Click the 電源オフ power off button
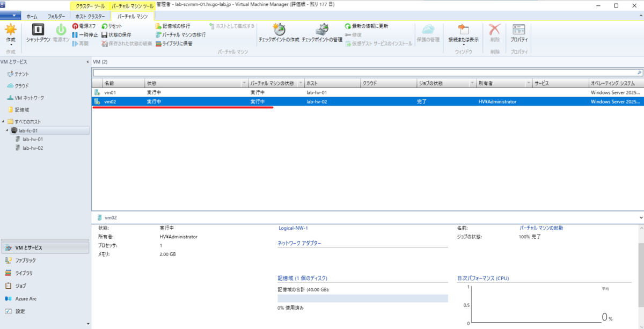The width and height of the screenshot is (644, 329). tap(84, 26)
